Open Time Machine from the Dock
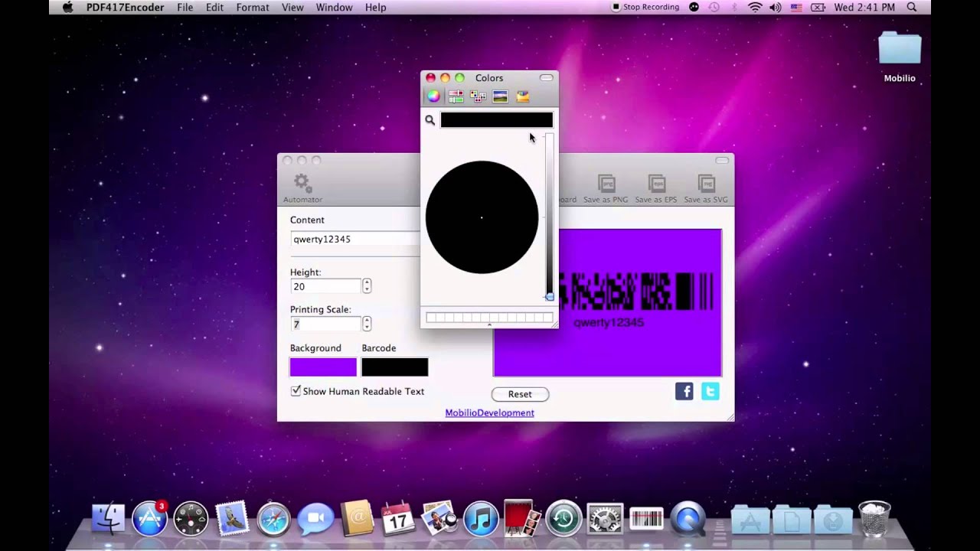 tap(563, 519)
